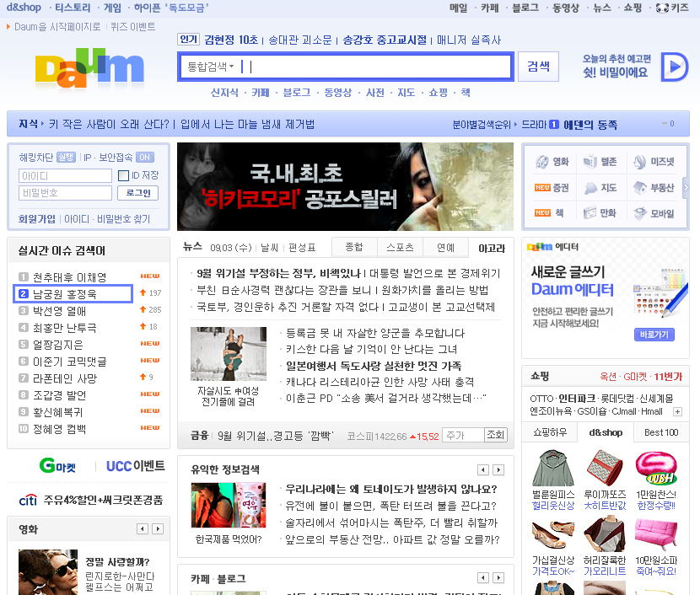
Task: Open the 영화 service icon
Action: (x=552, y=162)
